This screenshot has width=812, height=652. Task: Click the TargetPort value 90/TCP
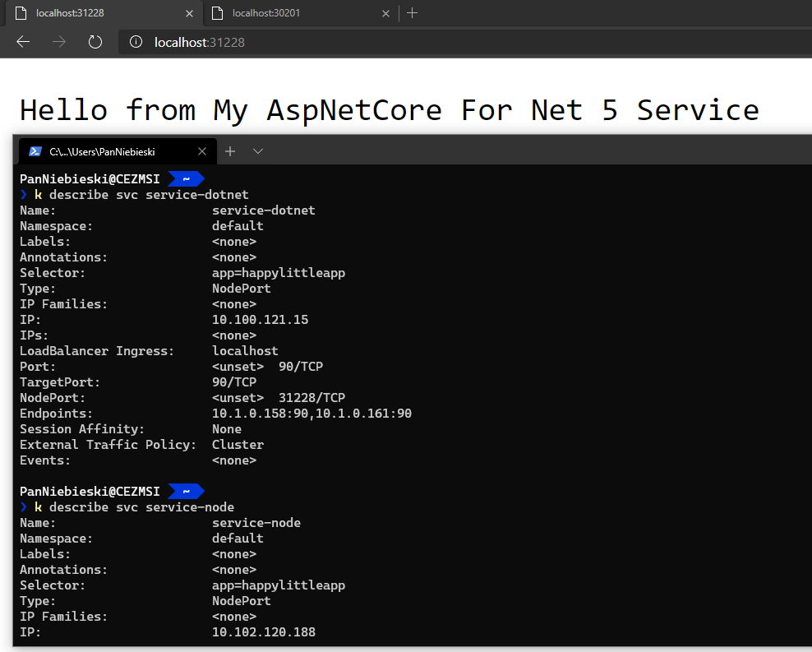click(x=234, y=382)
